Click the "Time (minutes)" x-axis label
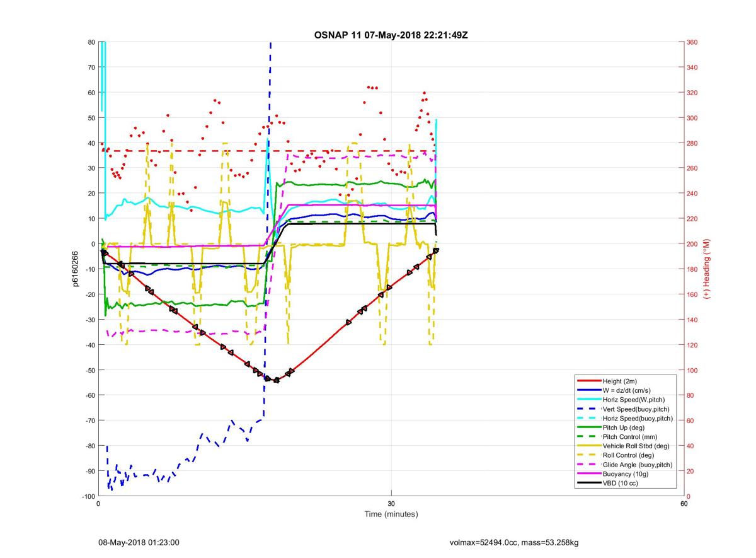Screen dimensions: 756x558 pyautogui.click(x=391, y=514)
